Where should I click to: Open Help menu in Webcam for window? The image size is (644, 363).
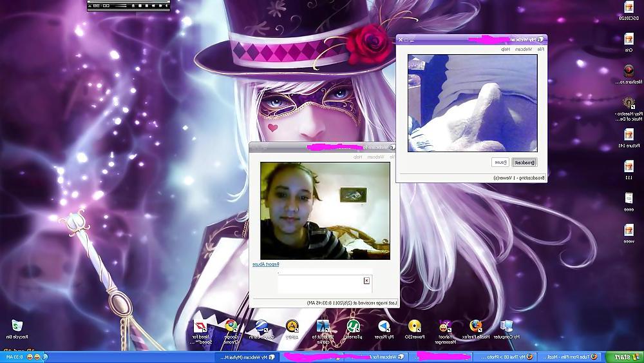[357, 157]
